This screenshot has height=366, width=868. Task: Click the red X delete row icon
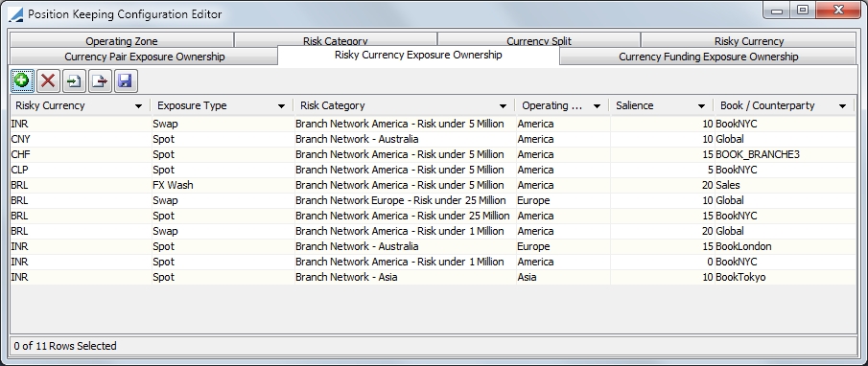[x=48, y=81]
